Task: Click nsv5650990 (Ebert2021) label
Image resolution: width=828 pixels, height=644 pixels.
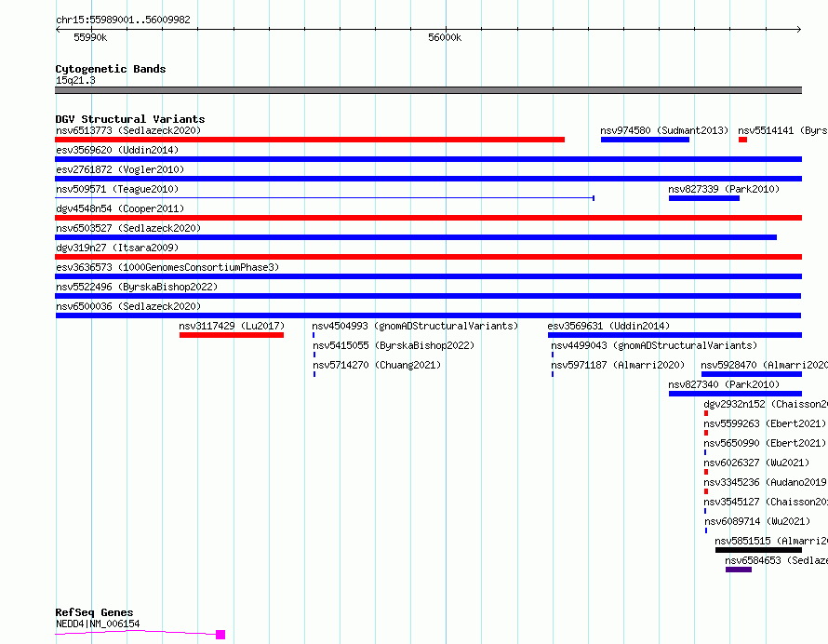Action: 765,443
